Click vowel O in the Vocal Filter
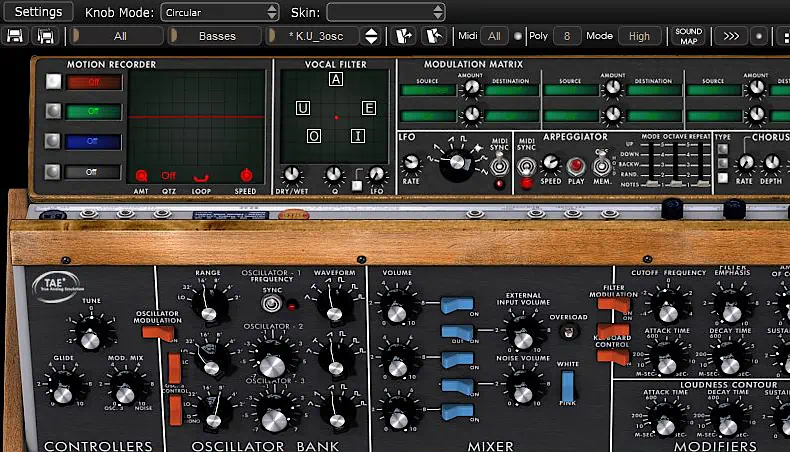This screenshot has height=452, width=790. pyautogui.click(x=314, y=136)
